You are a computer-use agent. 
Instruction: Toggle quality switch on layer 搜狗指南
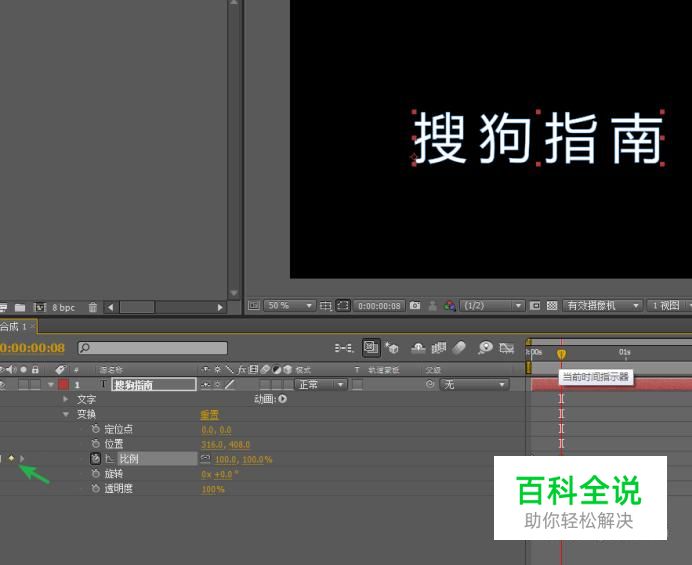(230, 385)
